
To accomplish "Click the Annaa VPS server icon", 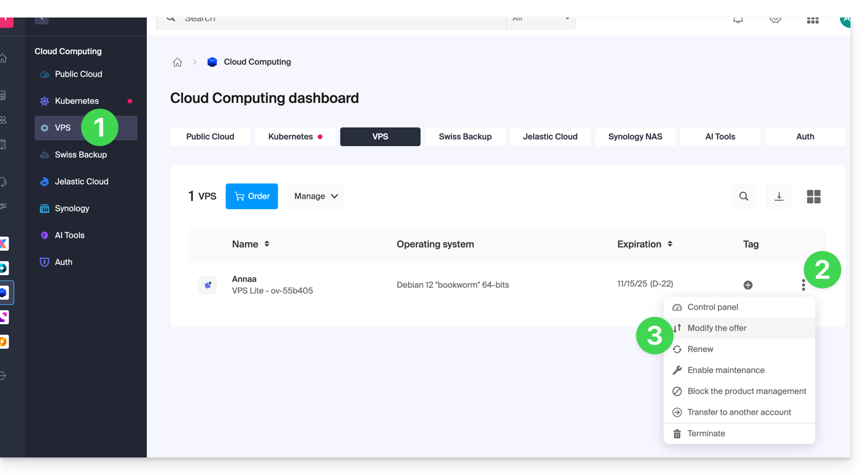I will 208,285.
